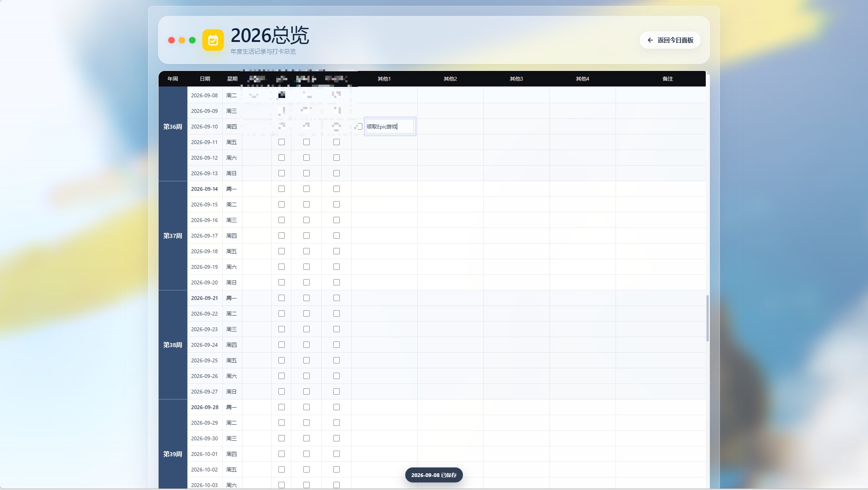
Task: Click the date cell 2026-09-08
Action: (205, 95)
